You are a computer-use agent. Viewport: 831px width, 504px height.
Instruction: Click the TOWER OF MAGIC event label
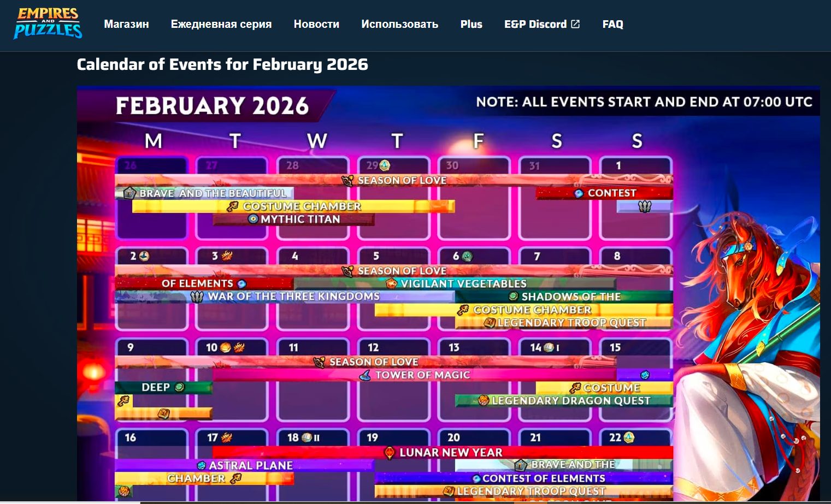coord(422,375)
